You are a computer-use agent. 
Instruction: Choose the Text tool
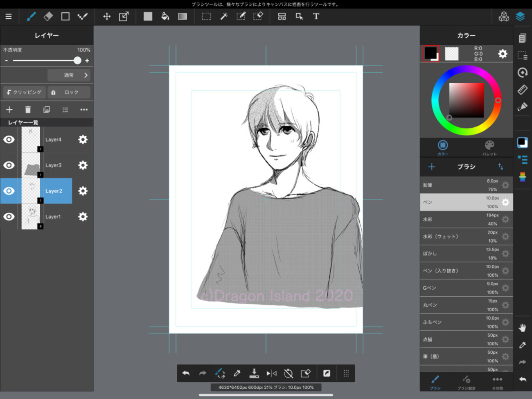316,16
